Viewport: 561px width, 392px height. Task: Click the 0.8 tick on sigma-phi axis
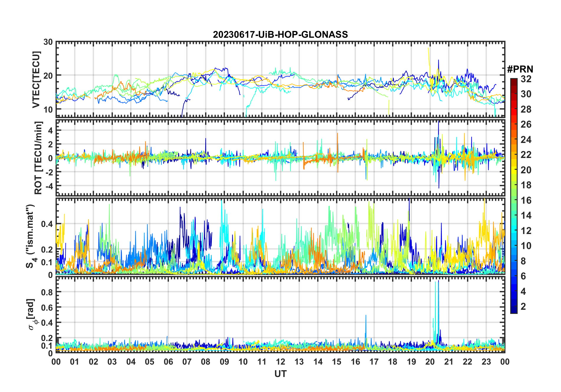(x=47, y=292)
